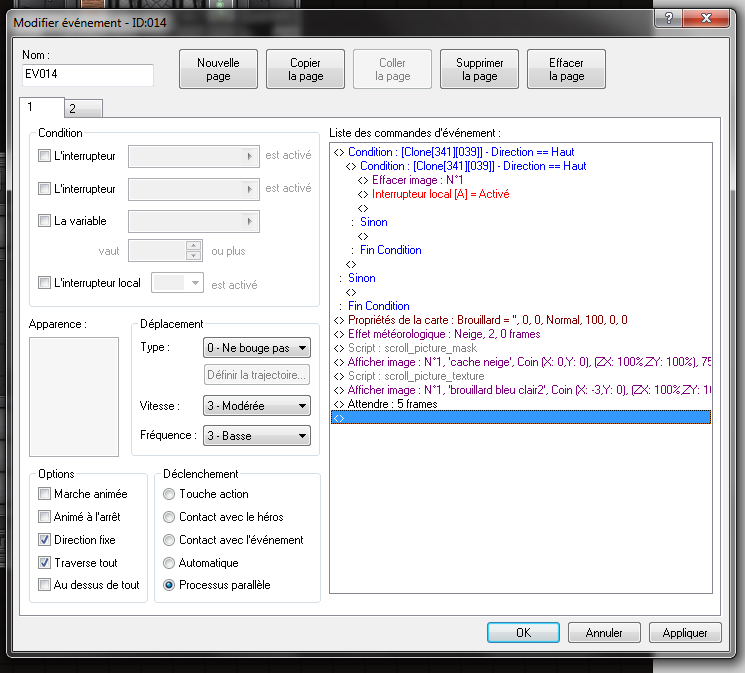This screenshot has width=745, height=673.
Task: Select the Contact avec le héros trigger
Action: [x=169, y=517]
